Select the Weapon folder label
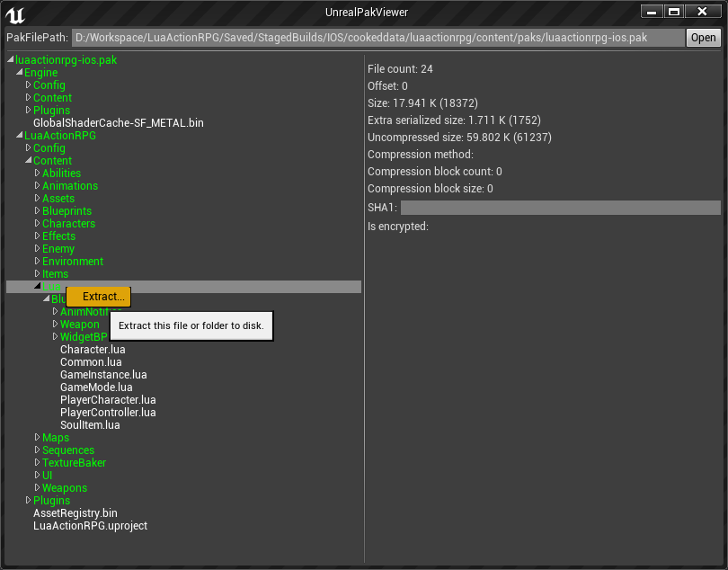 click(x=80, y=325)
